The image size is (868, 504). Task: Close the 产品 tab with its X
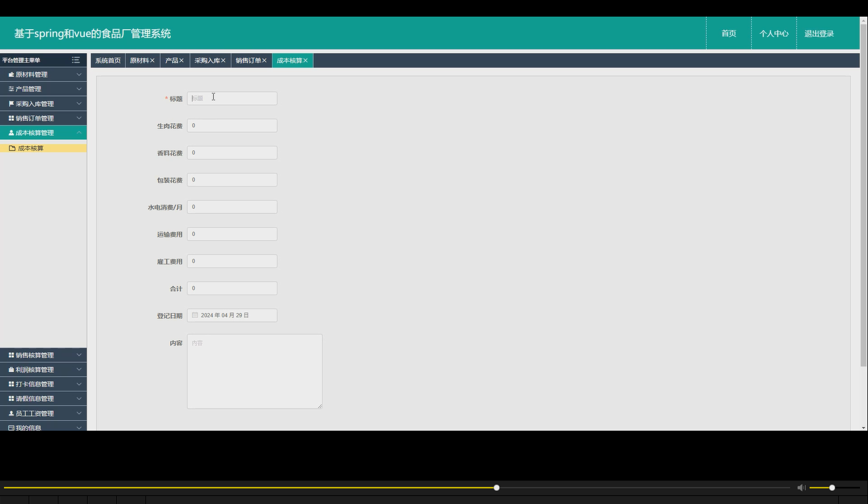click(182, 61)
